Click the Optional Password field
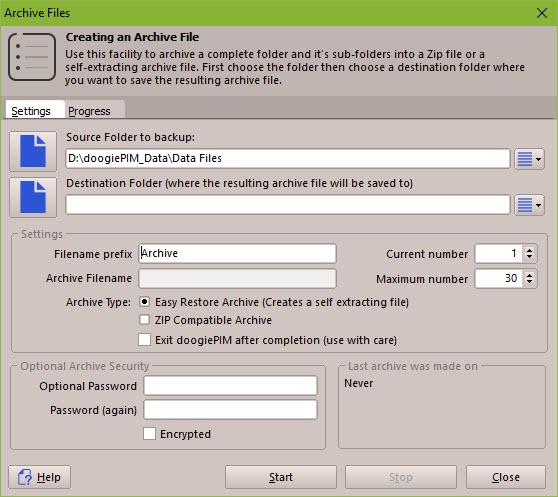 (x=230, y=386)
